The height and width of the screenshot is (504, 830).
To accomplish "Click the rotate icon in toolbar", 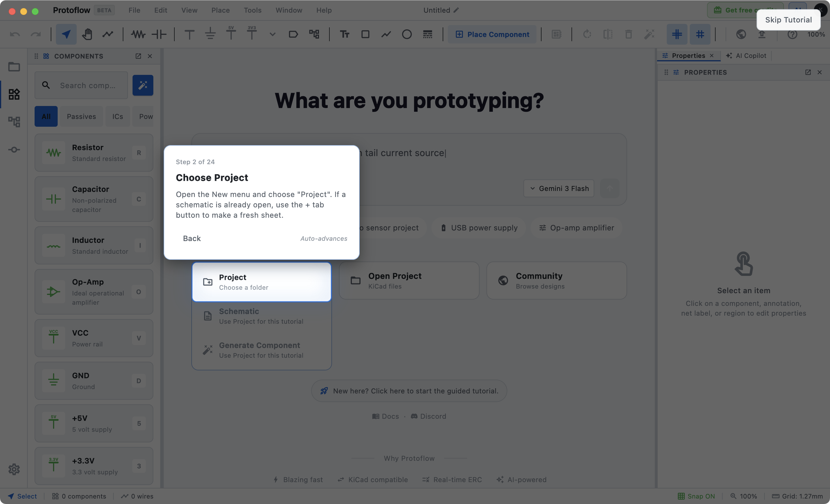I will tap(587, 34).
